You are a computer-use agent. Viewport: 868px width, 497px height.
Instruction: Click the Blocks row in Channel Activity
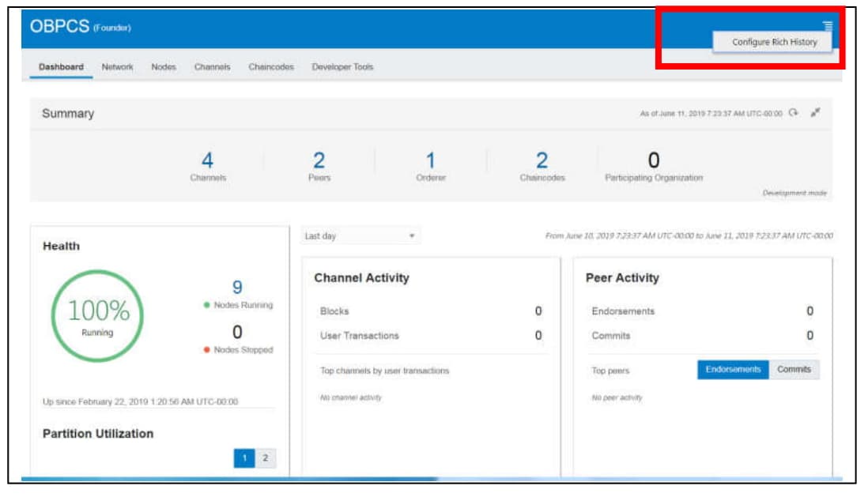431,311
